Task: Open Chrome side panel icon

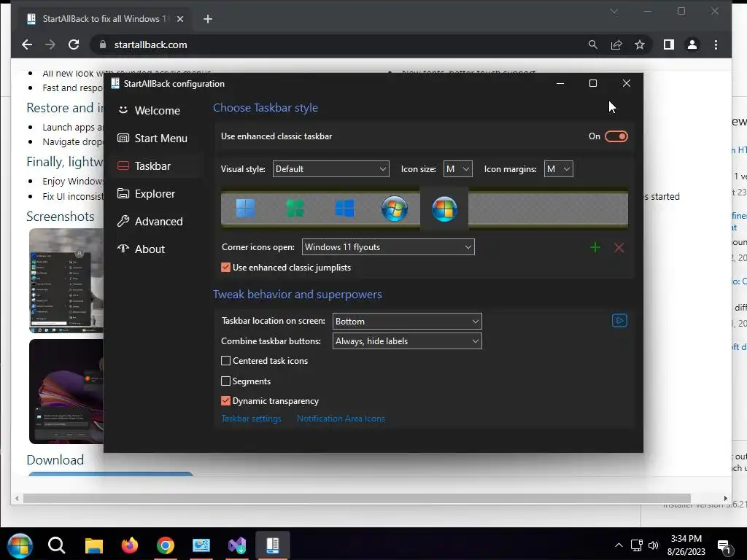Action: [669, 44]
